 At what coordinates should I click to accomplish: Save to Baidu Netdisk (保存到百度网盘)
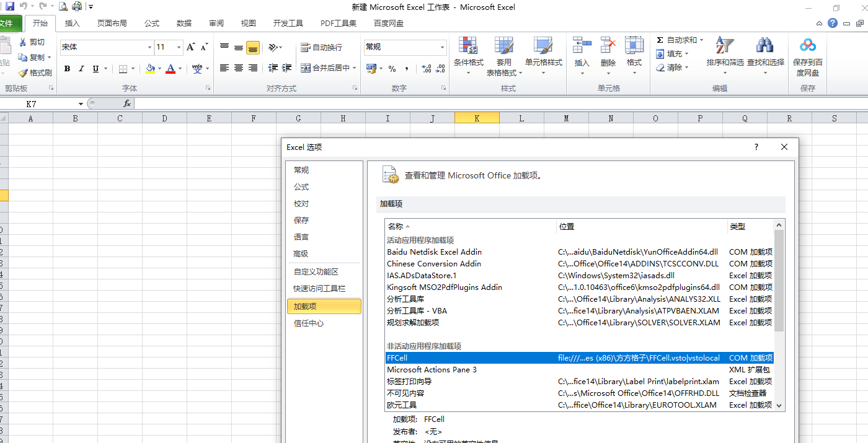click(808, 56)
